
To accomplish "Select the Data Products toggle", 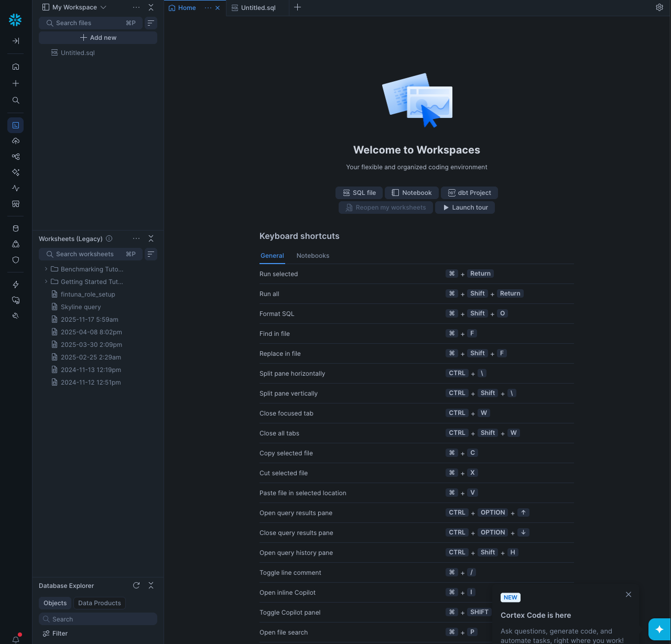I will pos(100,603).
